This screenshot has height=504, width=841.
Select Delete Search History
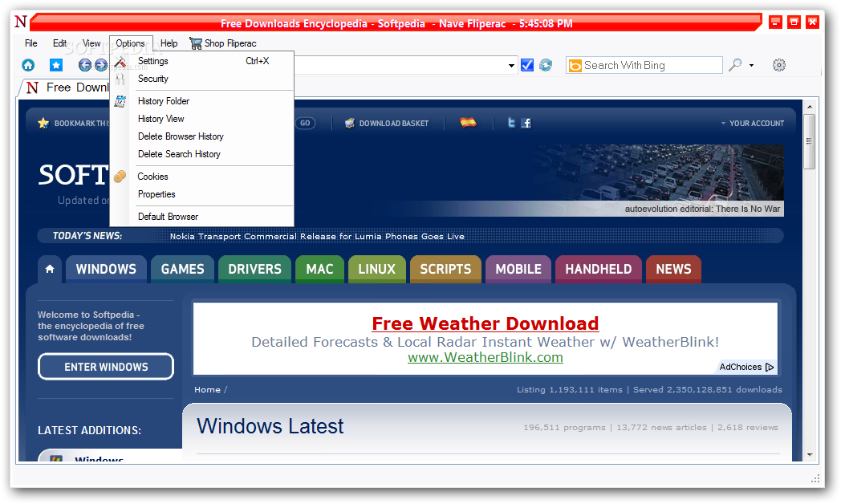point(201,154)
